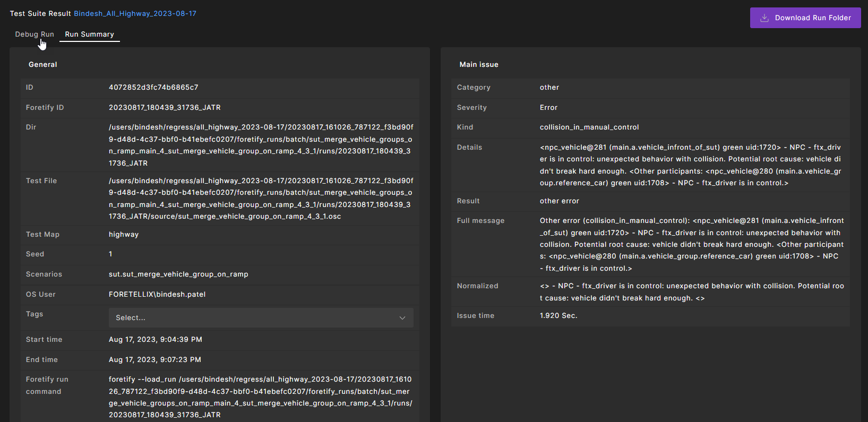The height and width of the screenshot is (422, 868).
Task: Open the Bindesh_All_Highway_2023-08-17 test suite link
Action: (135, 14)
